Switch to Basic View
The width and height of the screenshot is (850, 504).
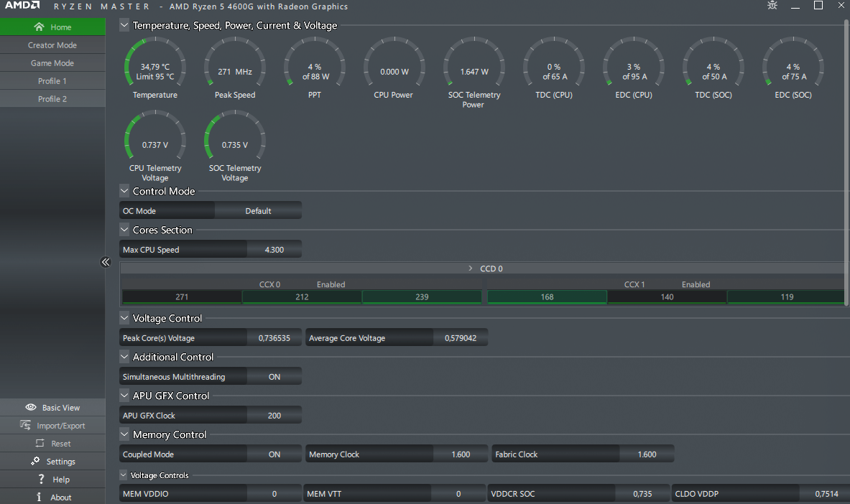[x=52, y=408]
